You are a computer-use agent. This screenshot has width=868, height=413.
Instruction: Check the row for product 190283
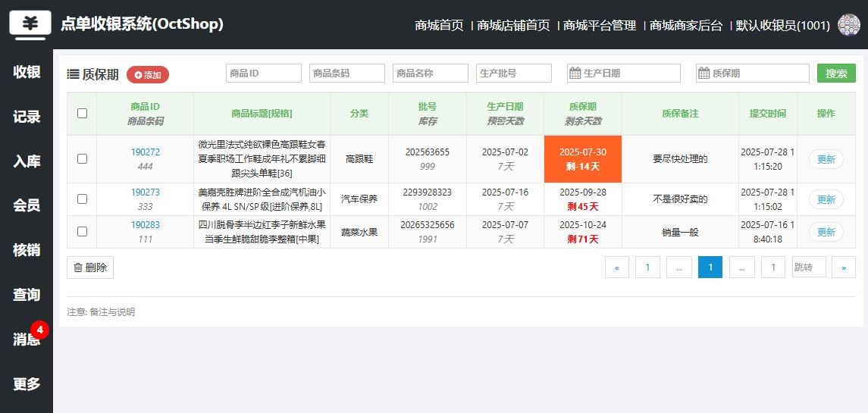click(82, 232)
